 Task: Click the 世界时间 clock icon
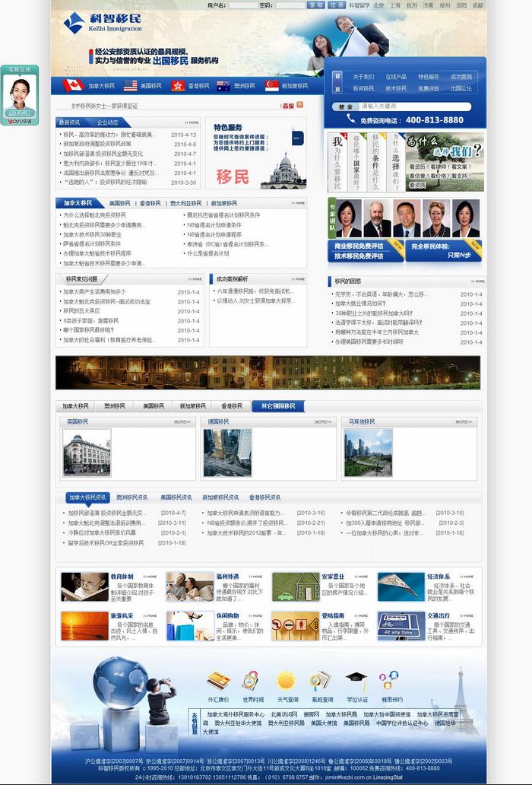coord(252,679)
